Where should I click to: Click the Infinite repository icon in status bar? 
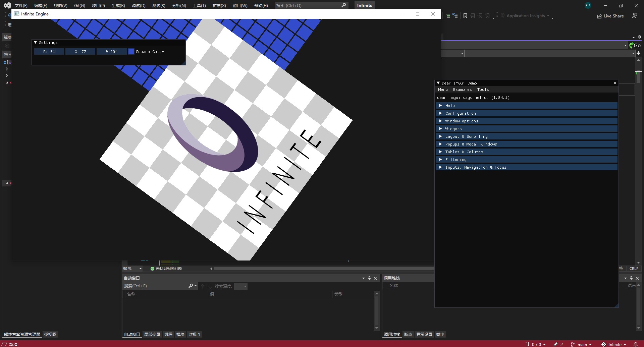click(603, 344)
